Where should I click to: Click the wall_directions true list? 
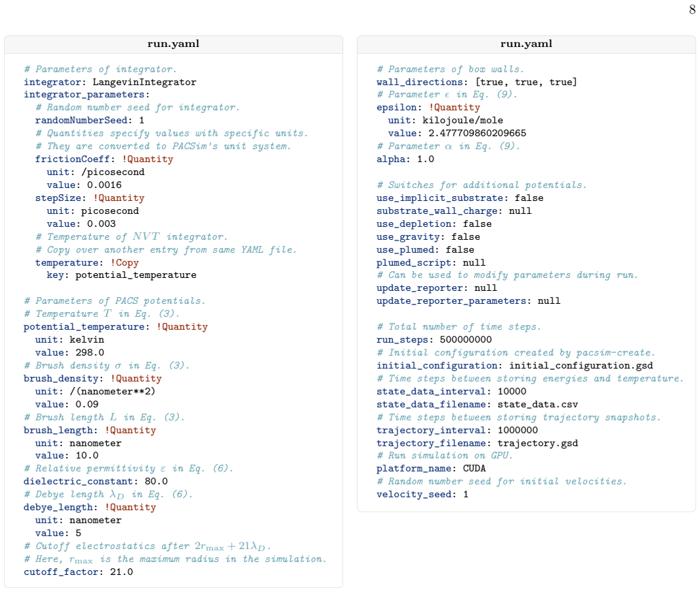[x=526, y=82]
